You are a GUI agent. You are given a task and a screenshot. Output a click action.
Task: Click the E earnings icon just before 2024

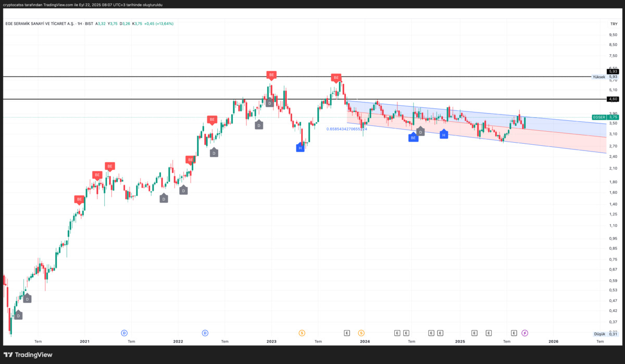pyautogui.click(x=347, y=333)
